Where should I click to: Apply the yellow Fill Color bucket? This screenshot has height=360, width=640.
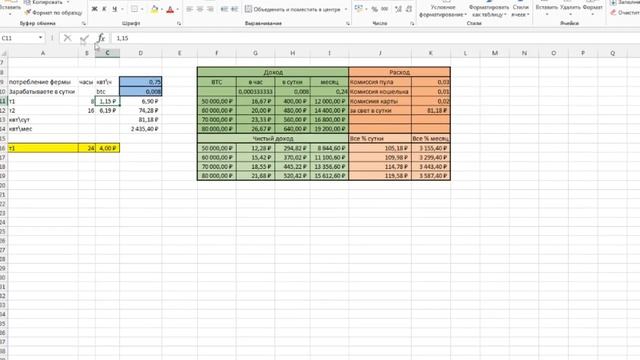click(154, 9)
